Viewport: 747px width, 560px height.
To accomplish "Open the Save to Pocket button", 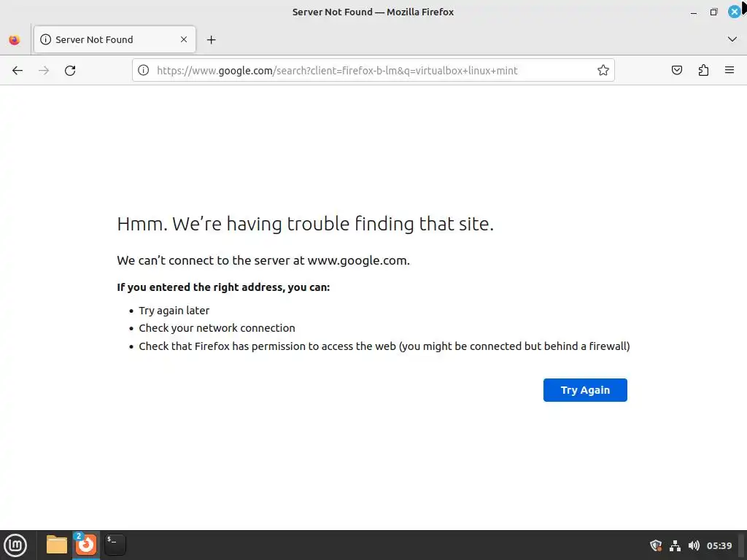I will point(677,71).
